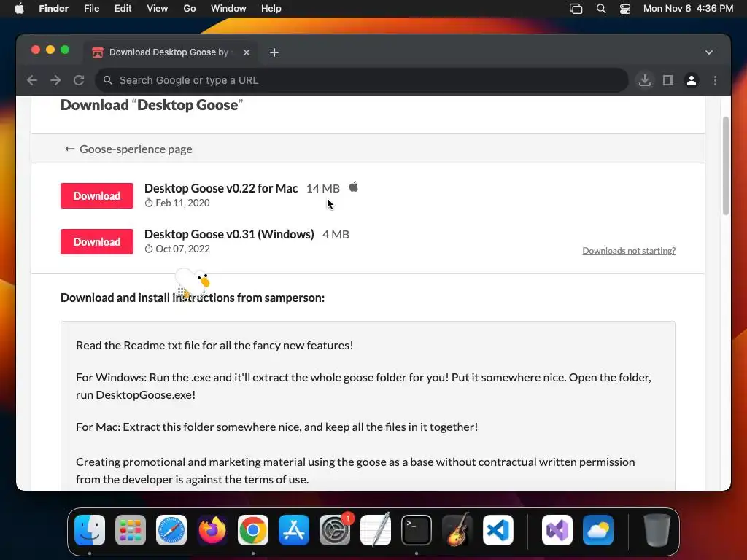Reload the page with the refresh icon
The height and width of the screenshot is (560, 747).
point(79,80)
